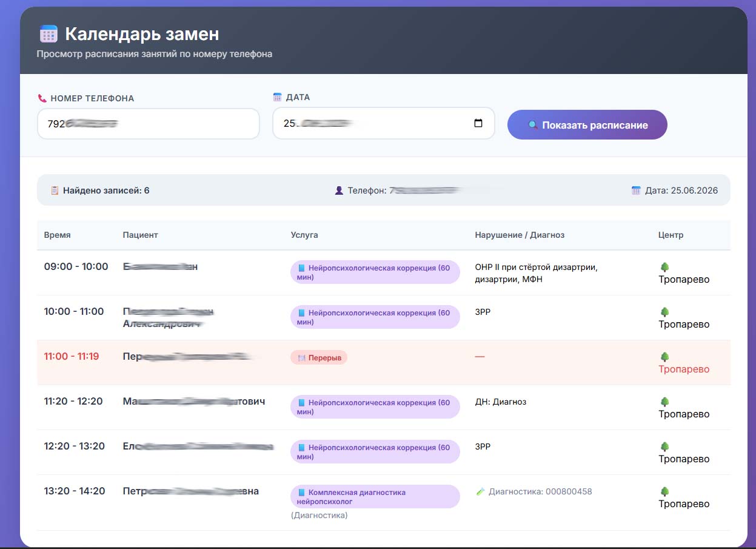
Task: Click the tree icon in the 09:00 row
Action: pyautogui.click(x=664, y=268)
